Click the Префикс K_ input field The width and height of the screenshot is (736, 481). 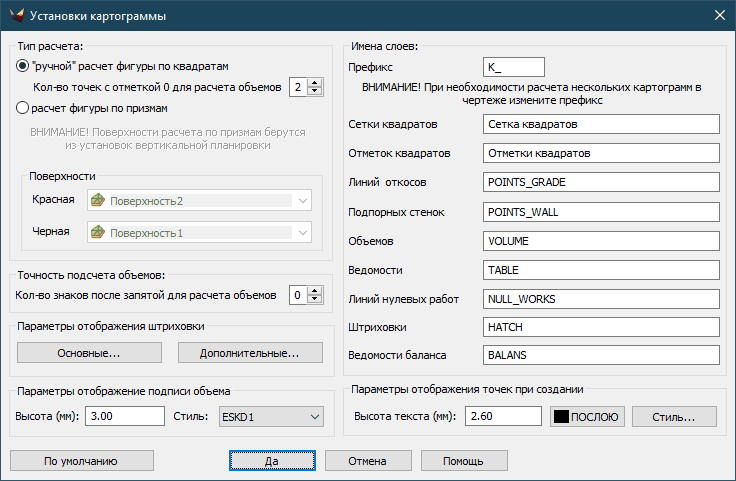[512, 67]
